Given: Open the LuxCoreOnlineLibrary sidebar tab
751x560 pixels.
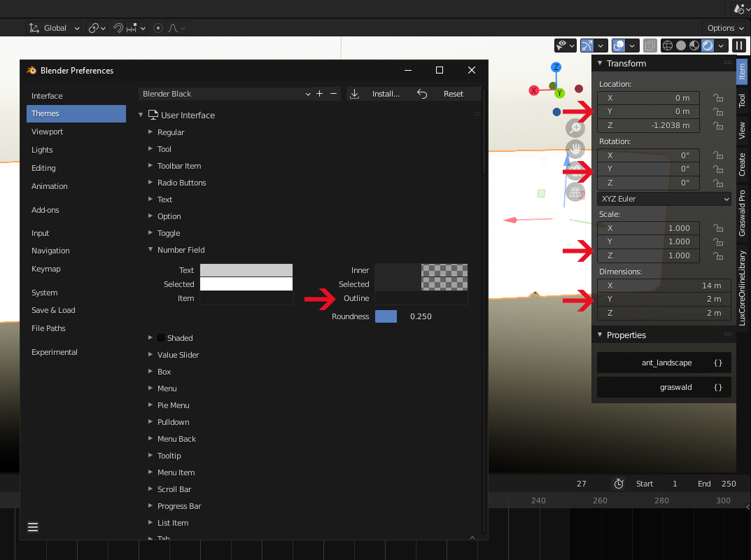Looking at the screenshot, I should tap(742, 288).
